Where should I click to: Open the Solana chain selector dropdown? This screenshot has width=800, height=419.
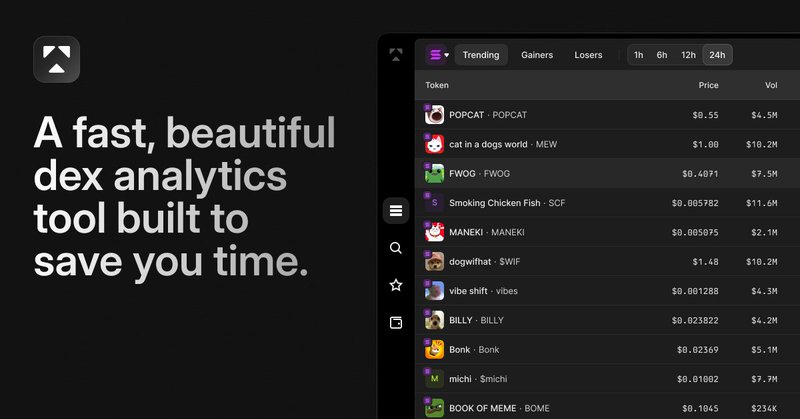(x=437, y=55)
